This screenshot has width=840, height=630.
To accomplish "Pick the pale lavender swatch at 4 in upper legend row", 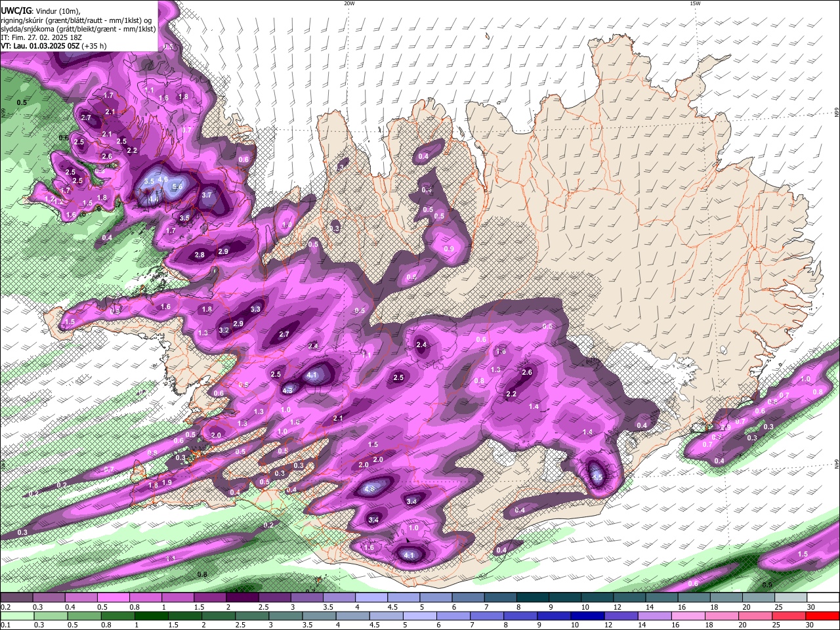I will (371, 597).
